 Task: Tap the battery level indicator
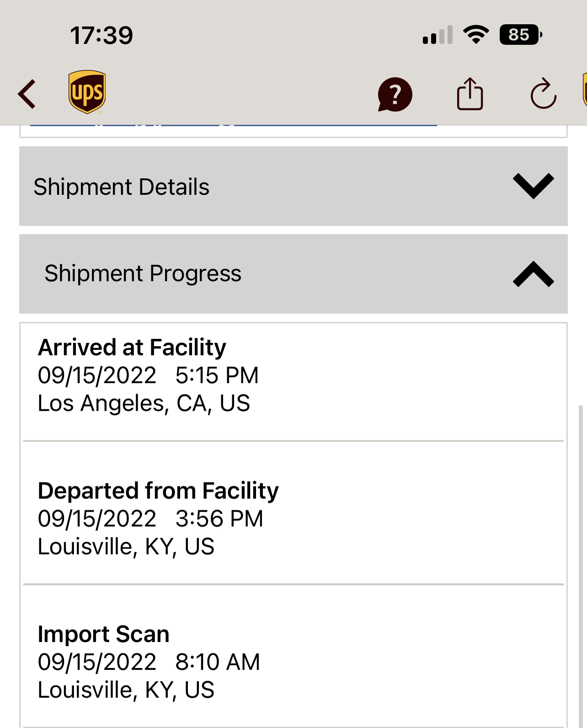coord(520,35)
